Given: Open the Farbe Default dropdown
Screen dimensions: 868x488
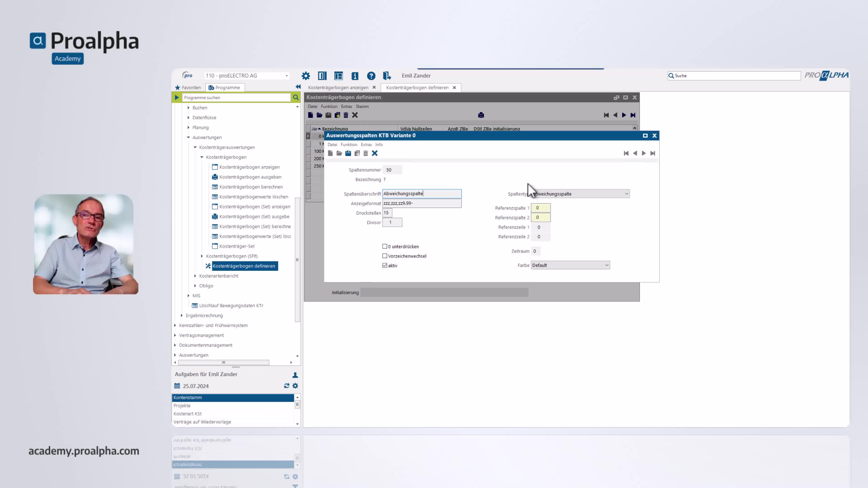Looking at the screenshot, I should coord(606,265).
